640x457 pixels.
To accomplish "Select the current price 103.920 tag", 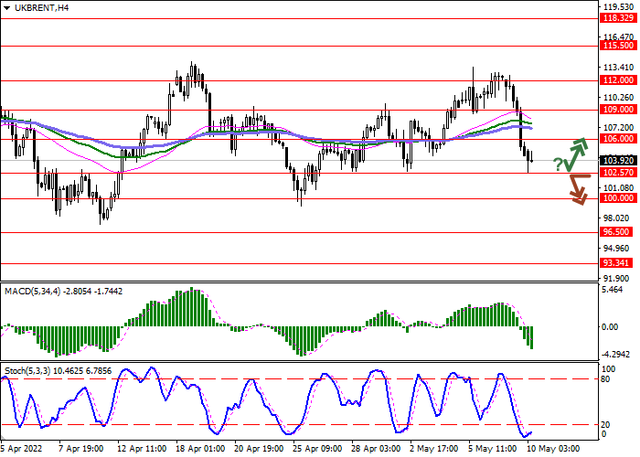I will tap(618, 161).
